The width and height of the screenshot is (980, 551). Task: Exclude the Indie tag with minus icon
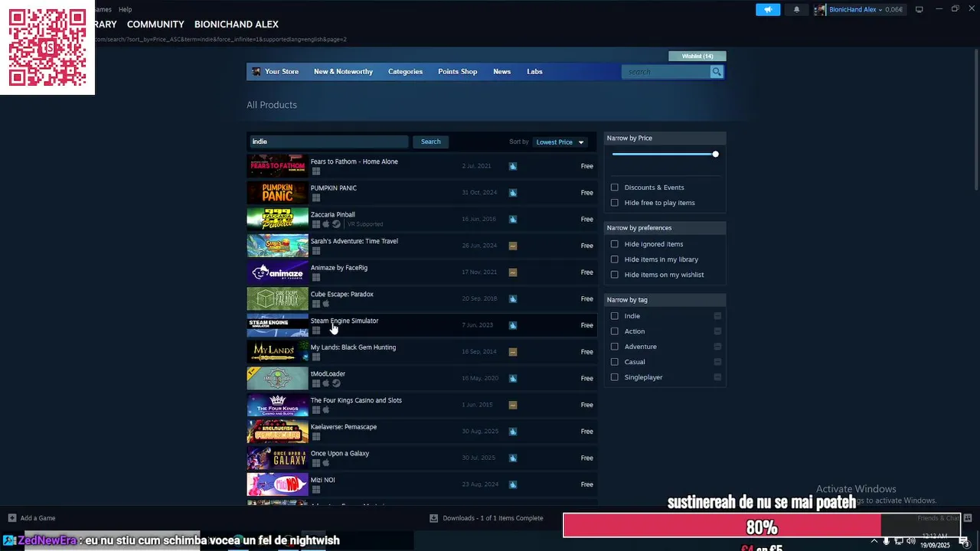pos(717,316)
